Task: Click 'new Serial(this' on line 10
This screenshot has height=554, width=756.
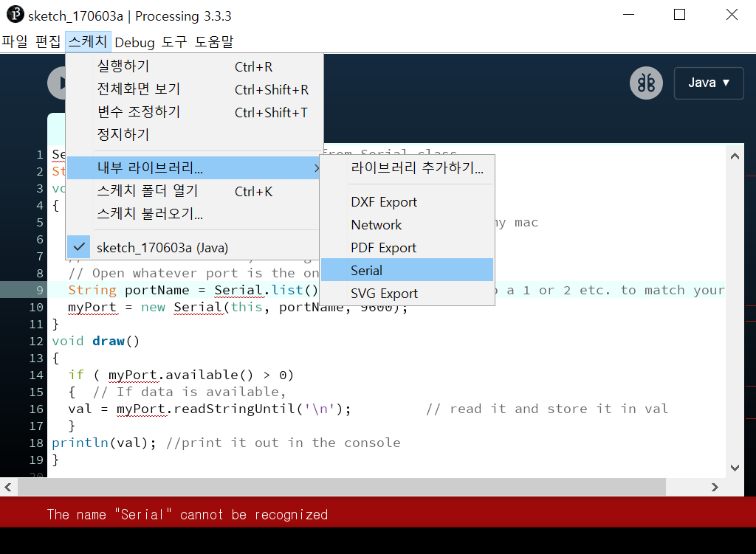Action: (x=202, y=308)
